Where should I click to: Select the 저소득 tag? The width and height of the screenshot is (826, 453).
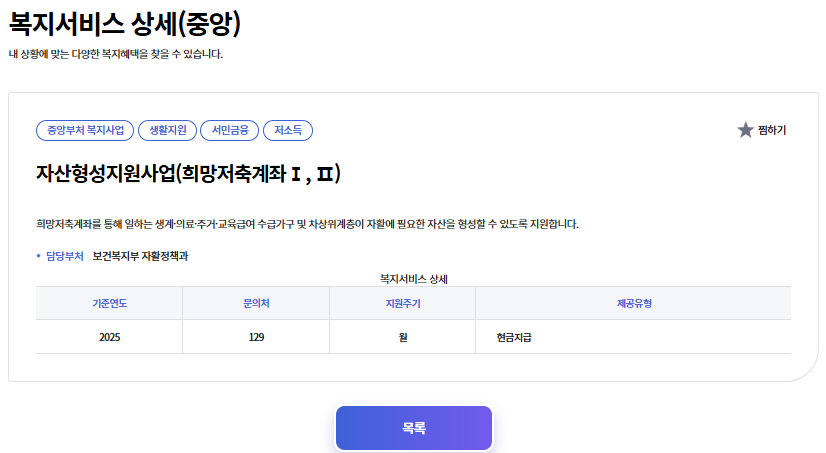tap(288, 130)
